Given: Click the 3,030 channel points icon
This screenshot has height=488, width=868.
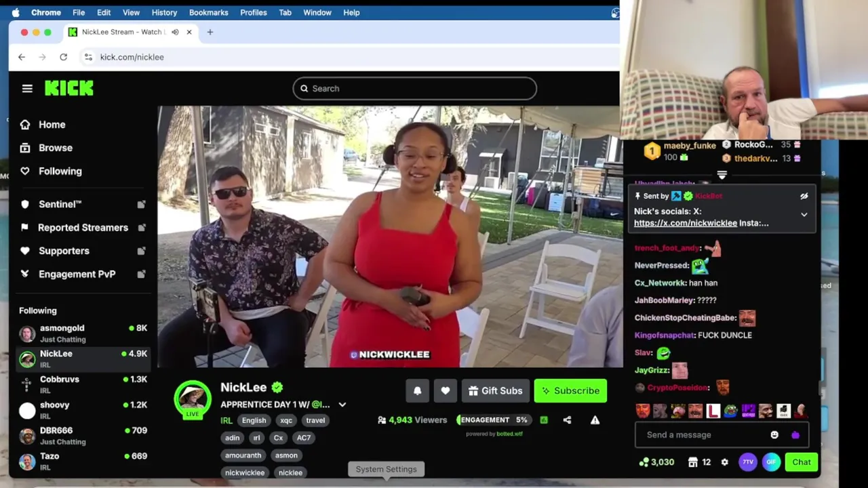Looking at the screenshot, I should 644,462.
